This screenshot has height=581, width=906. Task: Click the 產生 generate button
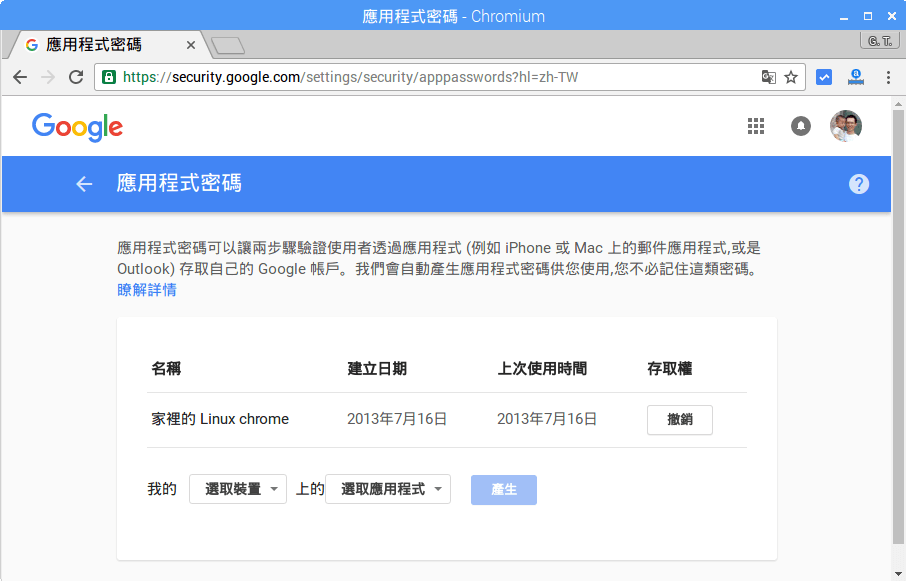coord(503,489)
